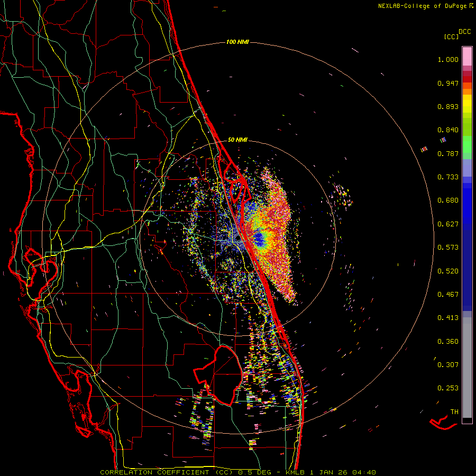This screenshot has width=476, height=476.
Task: Click the NEXLAB-College of DuPage credit text
Action: pyautogui.click(x=422, y=6)
